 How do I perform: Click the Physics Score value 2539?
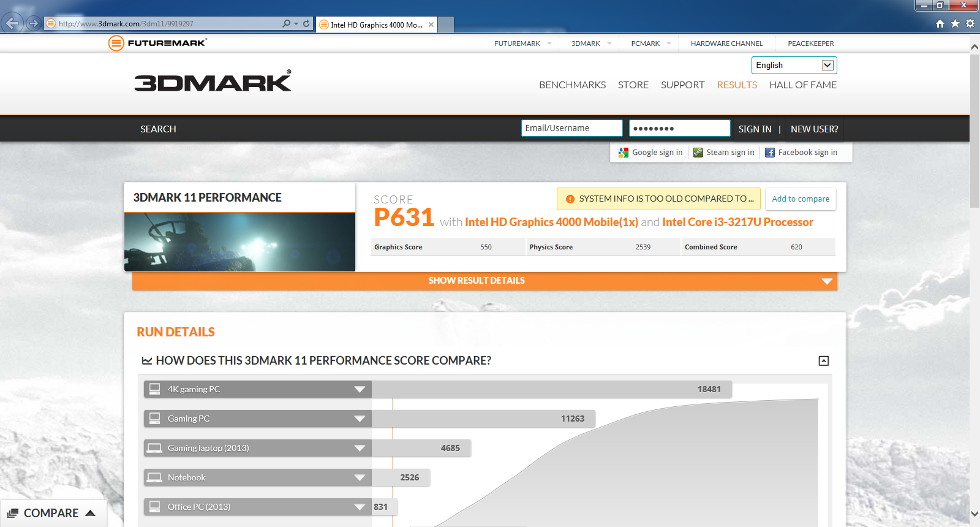(643, 247)
